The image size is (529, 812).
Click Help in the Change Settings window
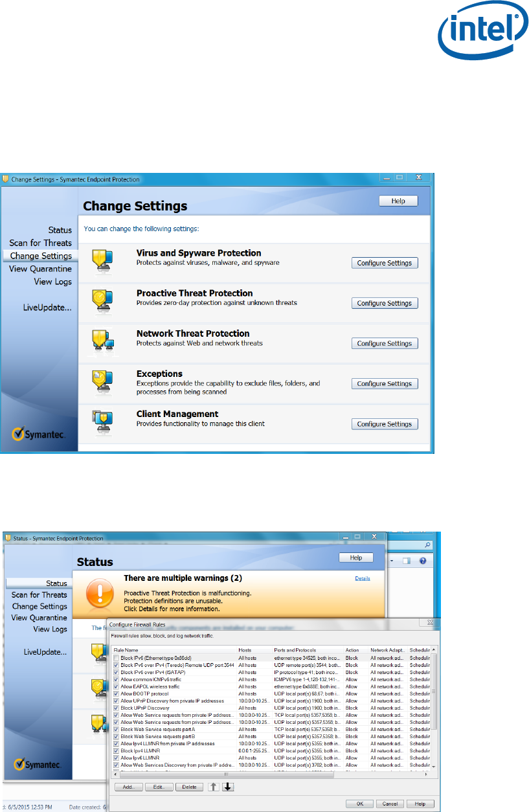coord(398,201)
